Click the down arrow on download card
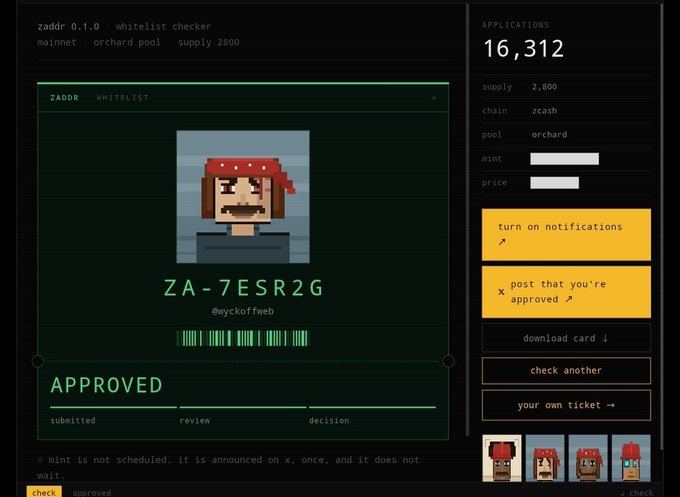680x497 pixels. [605, 338]
